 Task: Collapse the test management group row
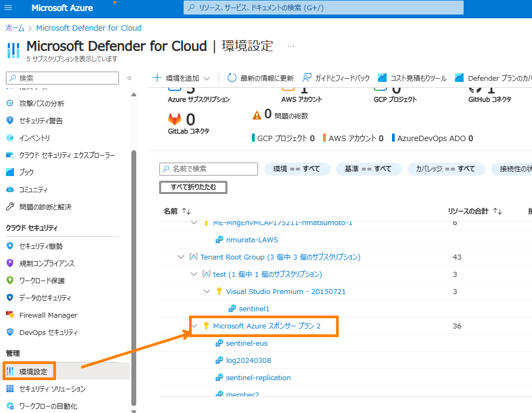(194, 274)
